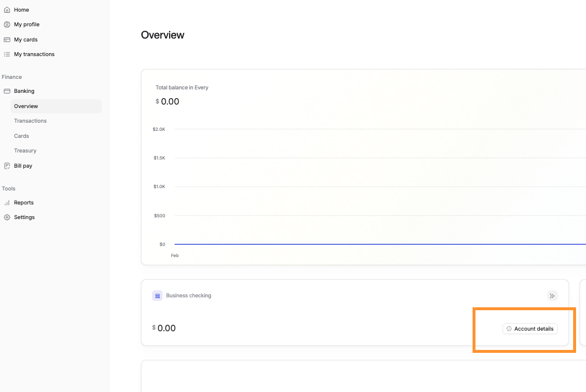This screenshot has width=586, height=392.
Task: Select Treasury in the Banking submenu
Action: pos(25,151)
